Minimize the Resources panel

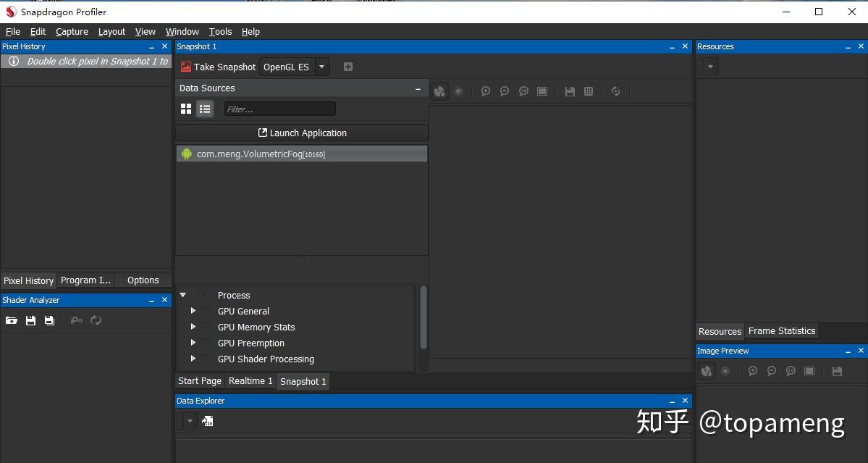[x=848, y=47]
